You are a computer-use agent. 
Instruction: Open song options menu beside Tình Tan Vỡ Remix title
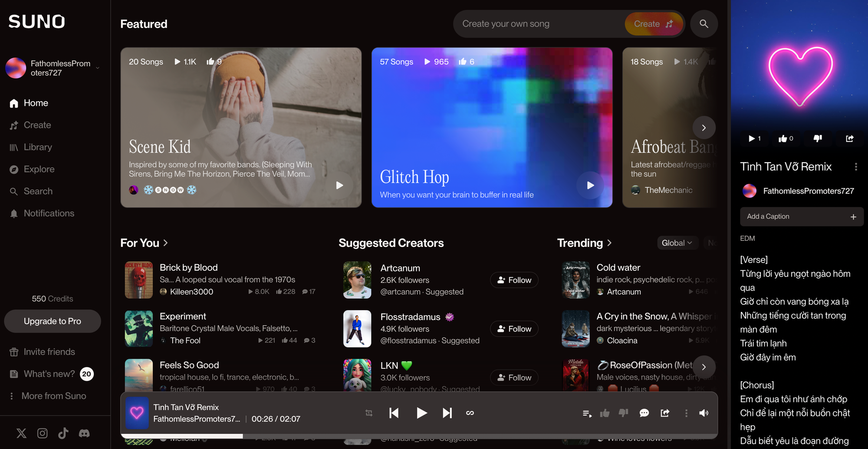856,167
